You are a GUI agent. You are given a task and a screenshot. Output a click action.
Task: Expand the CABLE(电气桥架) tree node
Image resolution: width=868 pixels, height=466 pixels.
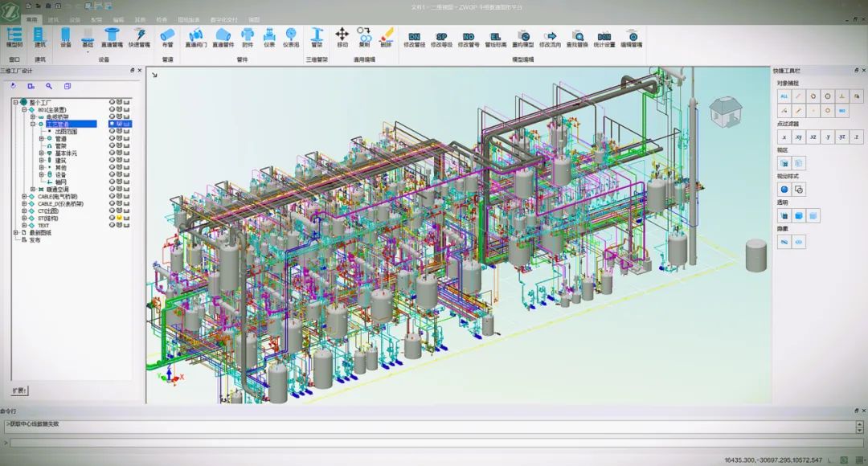pos(24,196)
